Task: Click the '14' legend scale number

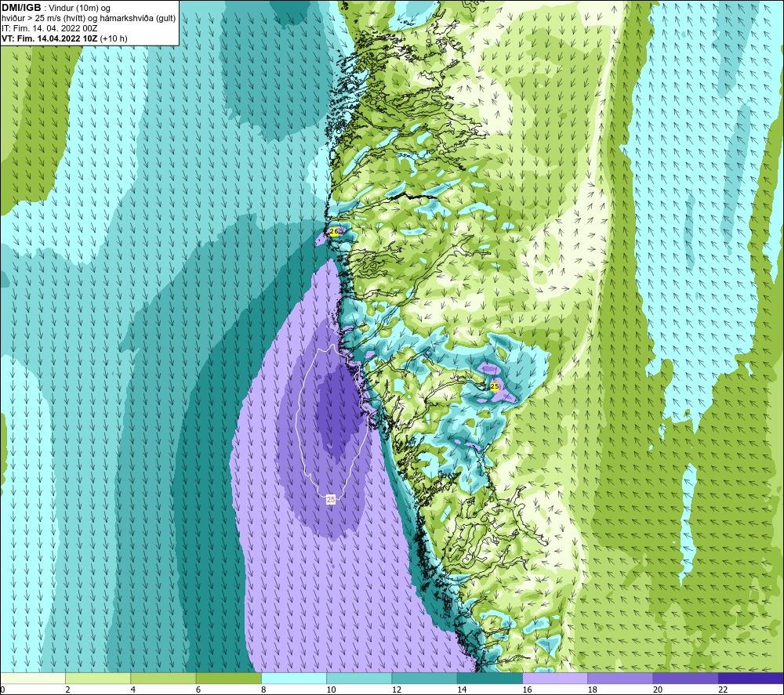Action: pyautogui.click(x=462, y=690)
